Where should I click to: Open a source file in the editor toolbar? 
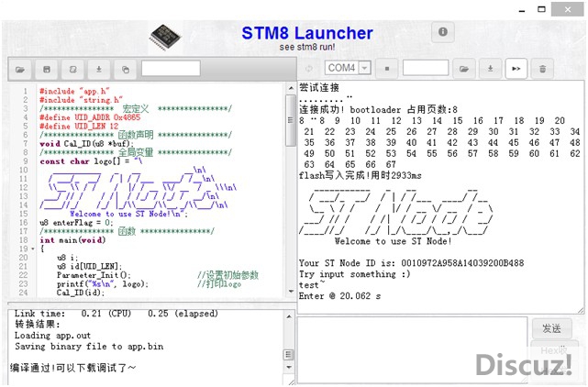20,70
